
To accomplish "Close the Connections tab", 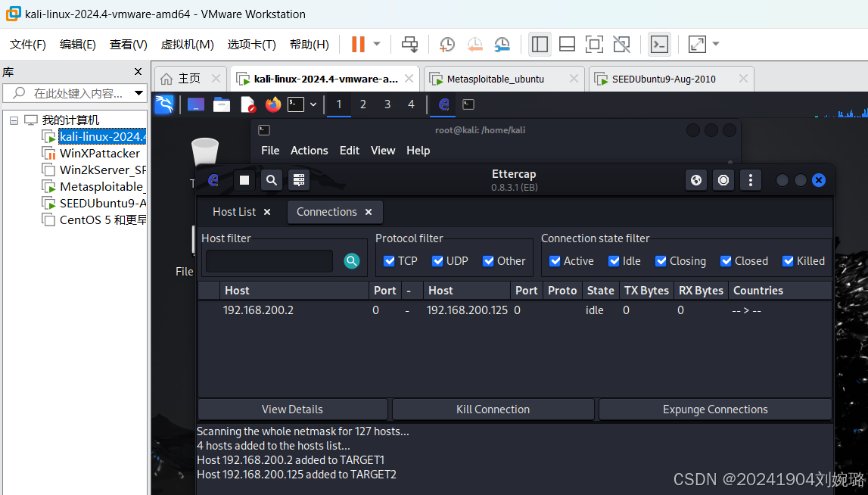I will tap(369, 212).
